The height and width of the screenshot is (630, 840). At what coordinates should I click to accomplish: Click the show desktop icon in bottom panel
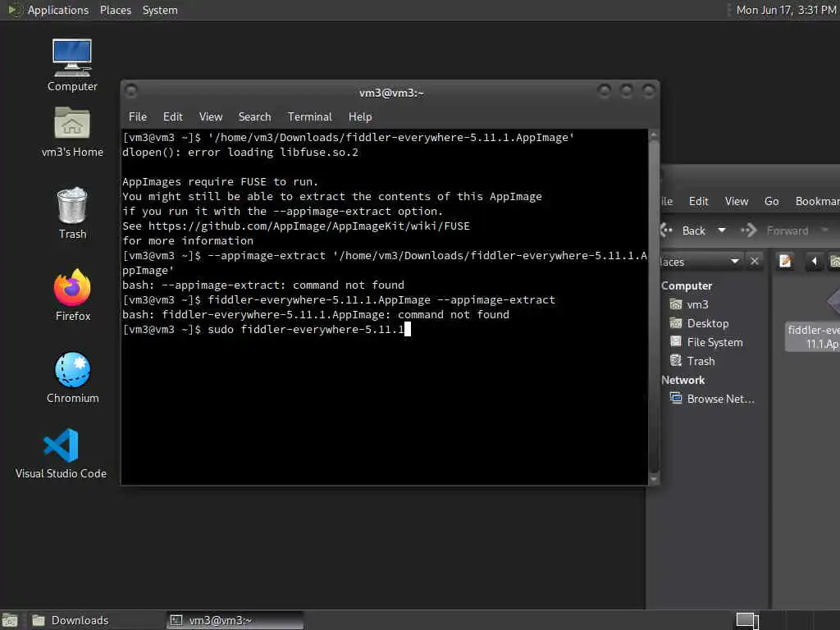pyautogui.click(x=10, y=620)
